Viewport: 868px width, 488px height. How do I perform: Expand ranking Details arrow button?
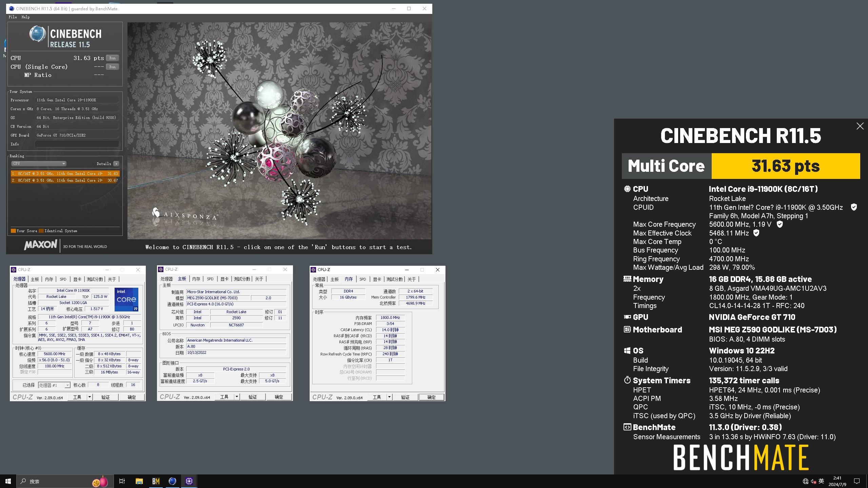point(116,164)
